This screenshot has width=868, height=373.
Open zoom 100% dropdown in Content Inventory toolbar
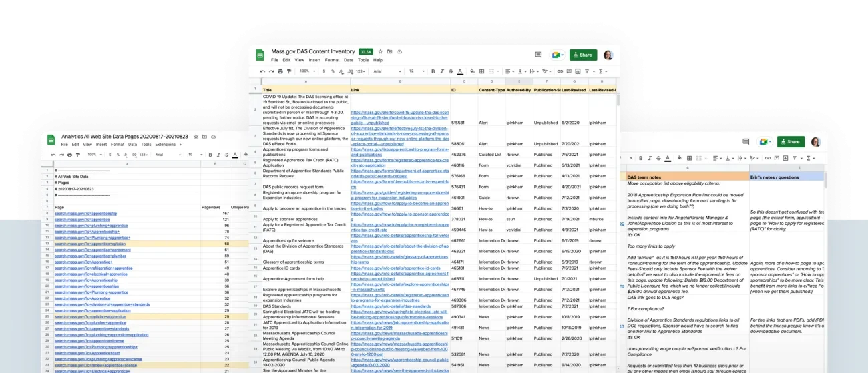pos(308,71)
